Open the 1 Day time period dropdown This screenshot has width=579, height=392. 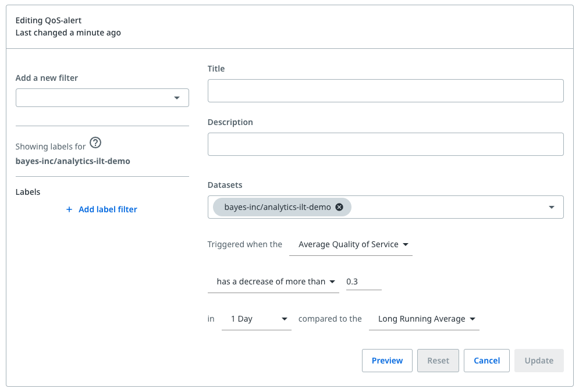(256, 319)
